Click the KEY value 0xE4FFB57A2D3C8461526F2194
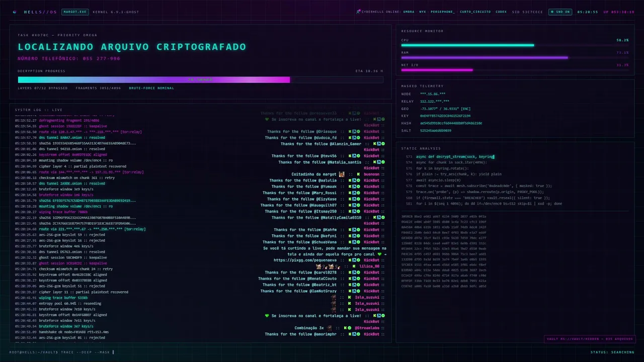The height and width of the screenshot is (362, 644). pyautogui.click(x=445, y=116)
